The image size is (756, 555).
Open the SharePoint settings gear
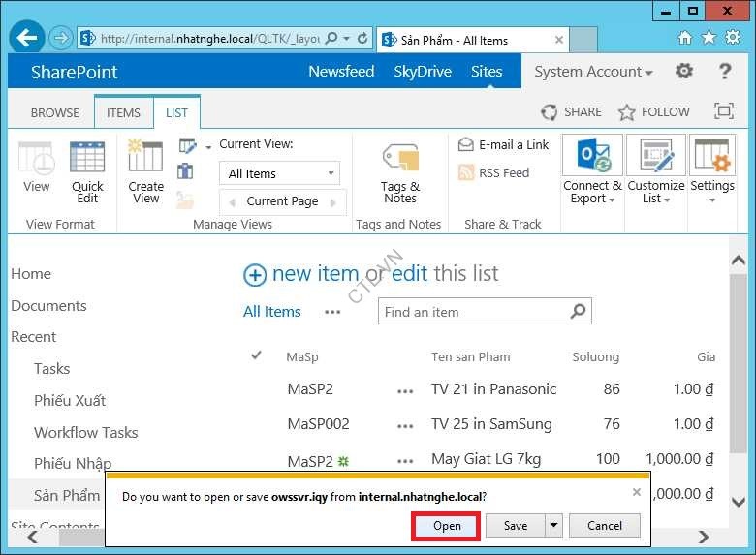[683, 72]
